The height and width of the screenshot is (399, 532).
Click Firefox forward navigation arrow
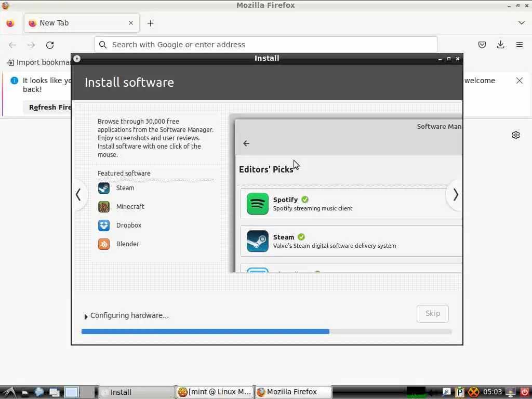31,45
